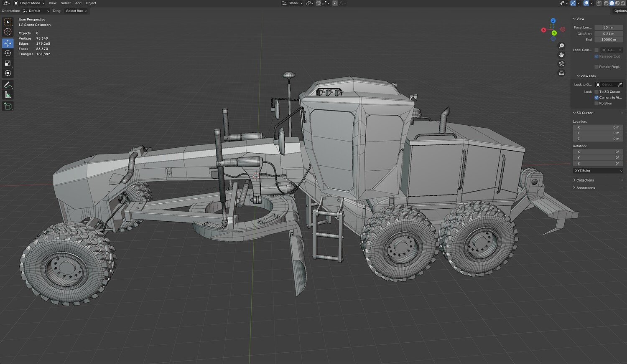Click the green Y axis gizmo ball

[554, 33]
